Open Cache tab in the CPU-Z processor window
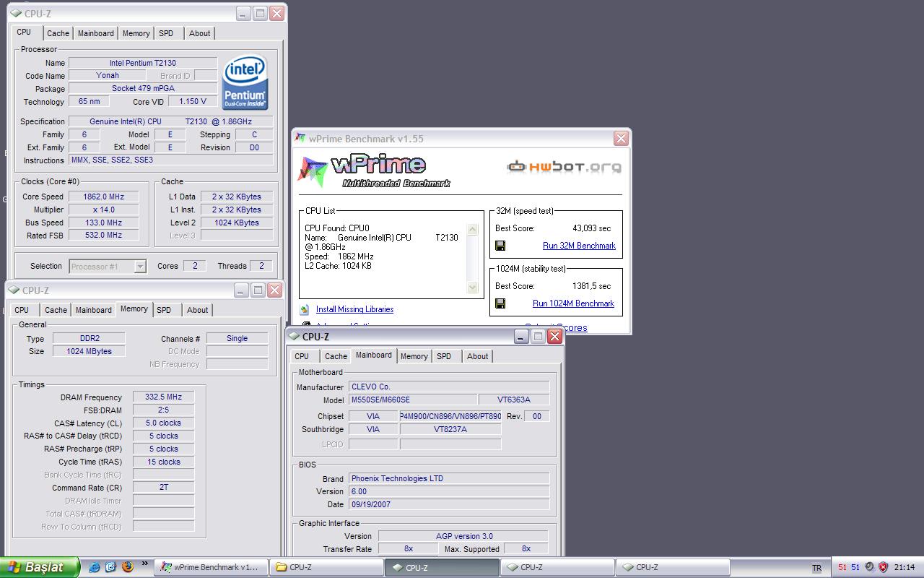 tap(58, 33)
